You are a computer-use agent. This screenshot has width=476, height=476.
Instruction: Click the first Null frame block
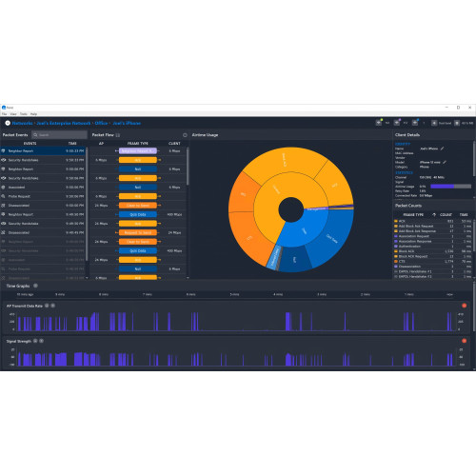[x=138, y=169]
